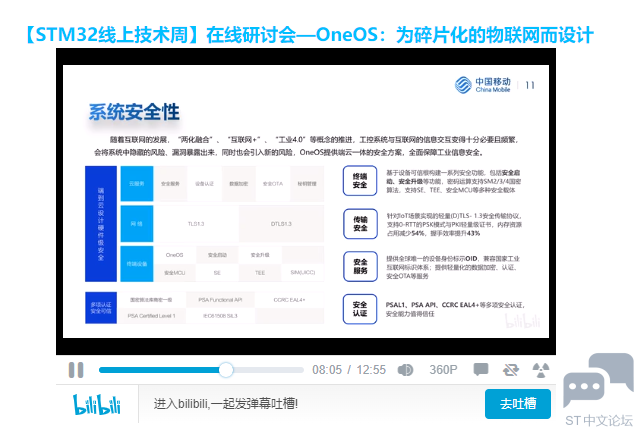The height and width of the screenshot is (436, 642).
Task: Click the DTLS1.3 cell in diagram
Action: point(281,224)
